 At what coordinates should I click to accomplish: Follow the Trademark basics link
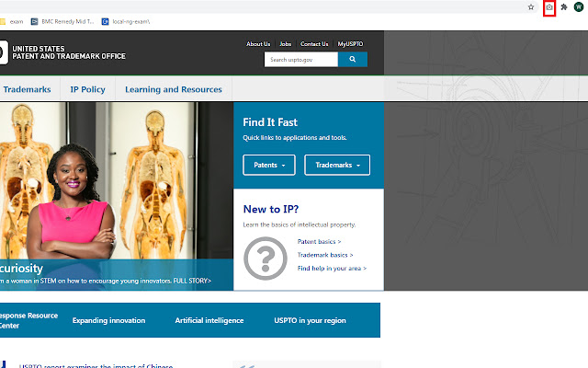point(325,255)
